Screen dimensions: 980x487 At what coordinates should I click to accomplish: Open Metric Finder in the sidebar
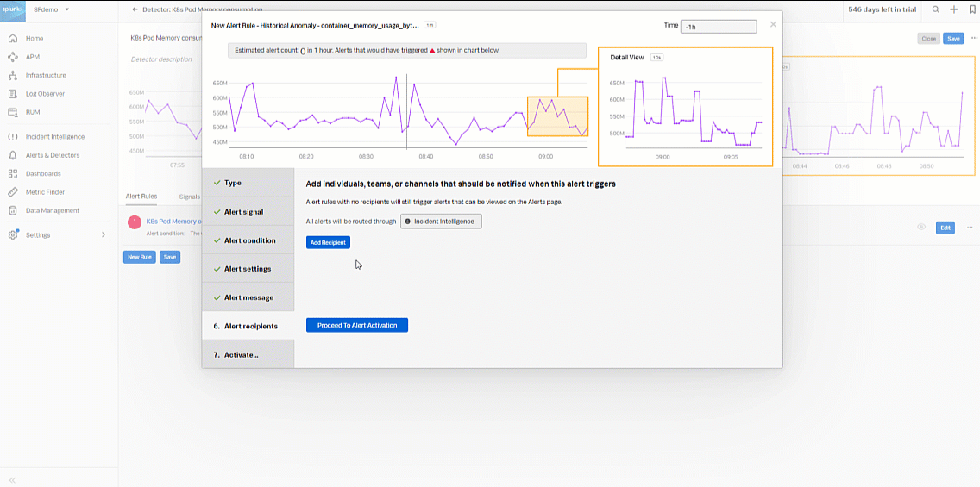(45, 192)
